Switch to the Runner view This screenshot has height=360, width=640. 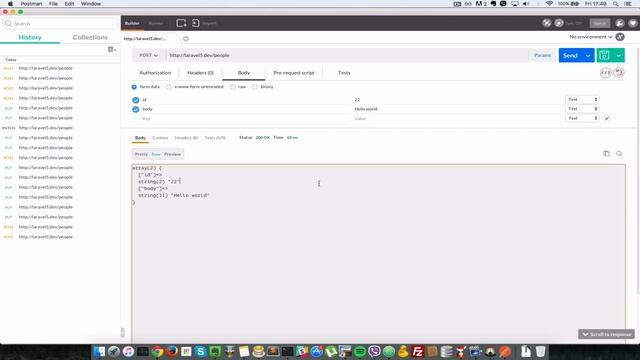point(156,23)
